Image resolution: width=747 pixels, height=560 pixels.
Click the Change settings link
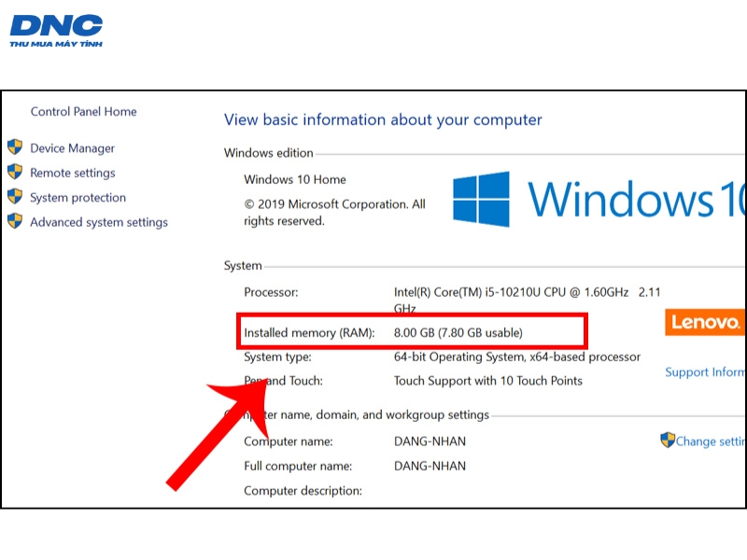point(710,441)
